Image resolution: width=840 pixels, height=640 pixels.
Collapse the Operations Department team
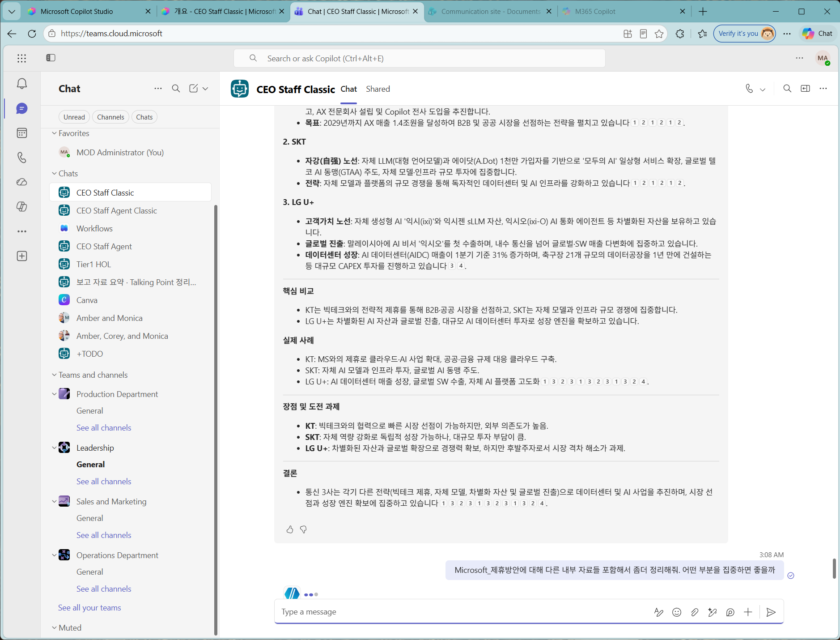point(54,555)
